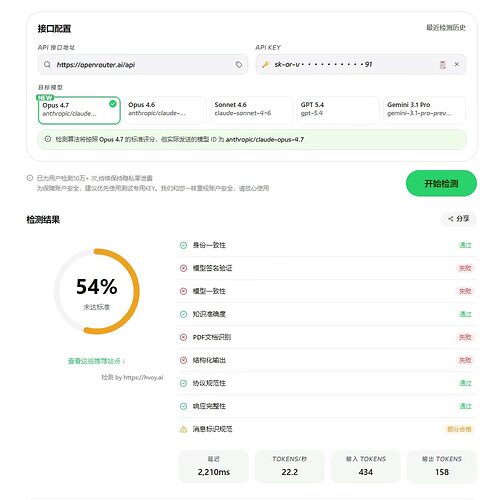Image resolution: width=485 pixels, height=500 pixels.
Task: Select the Opus 4.6 model card
Action: click(x=165, y=110)
